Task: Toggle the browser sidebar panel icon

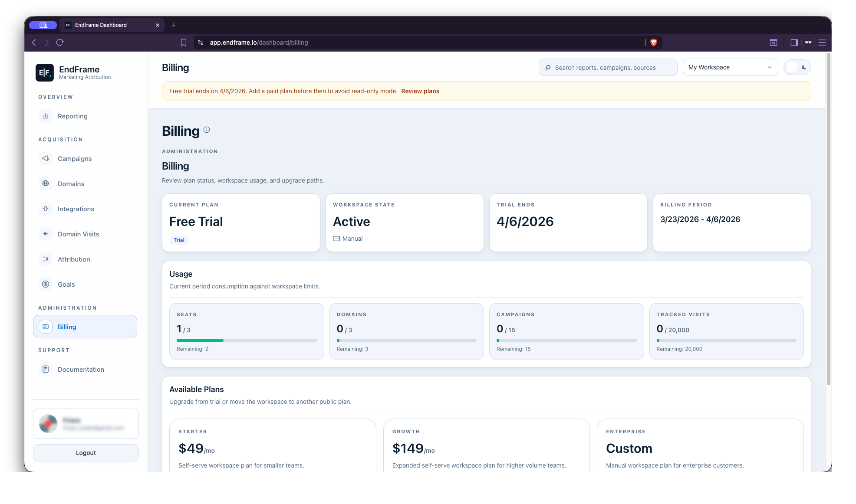Action: (794, 43)
